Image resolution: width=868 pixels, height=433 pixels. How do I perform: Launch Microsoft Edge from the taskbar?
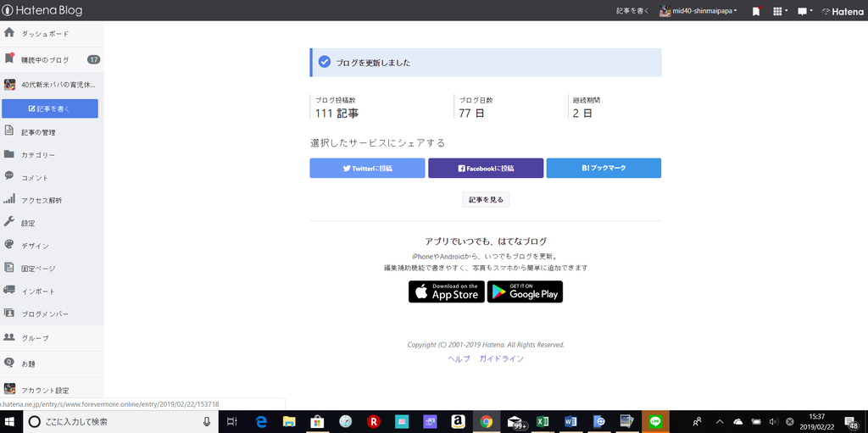pyautogui.click(x=262, y=422)
